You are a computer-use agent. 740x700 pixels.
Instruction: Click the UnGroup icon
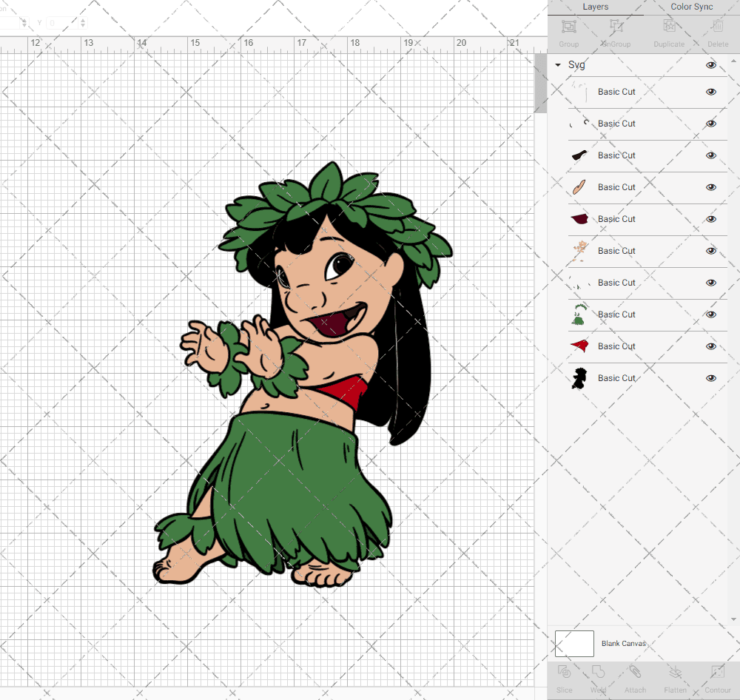[616, 27]
